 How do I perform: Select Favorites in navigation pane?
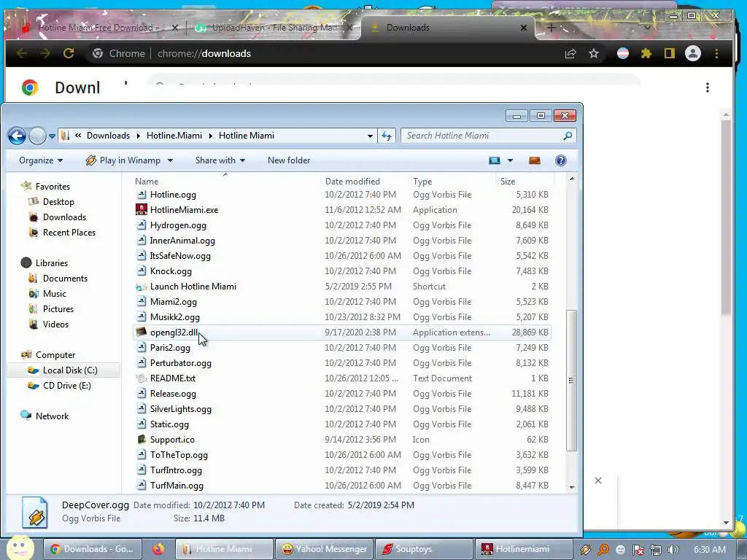click(x=53, y=187)
